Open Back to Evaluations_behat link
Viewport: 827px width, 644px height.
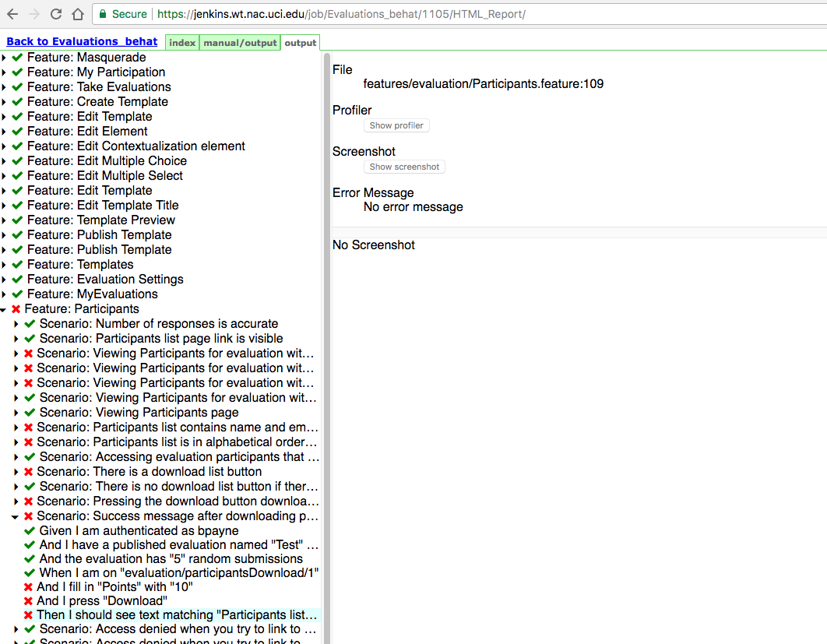[82, 42]
